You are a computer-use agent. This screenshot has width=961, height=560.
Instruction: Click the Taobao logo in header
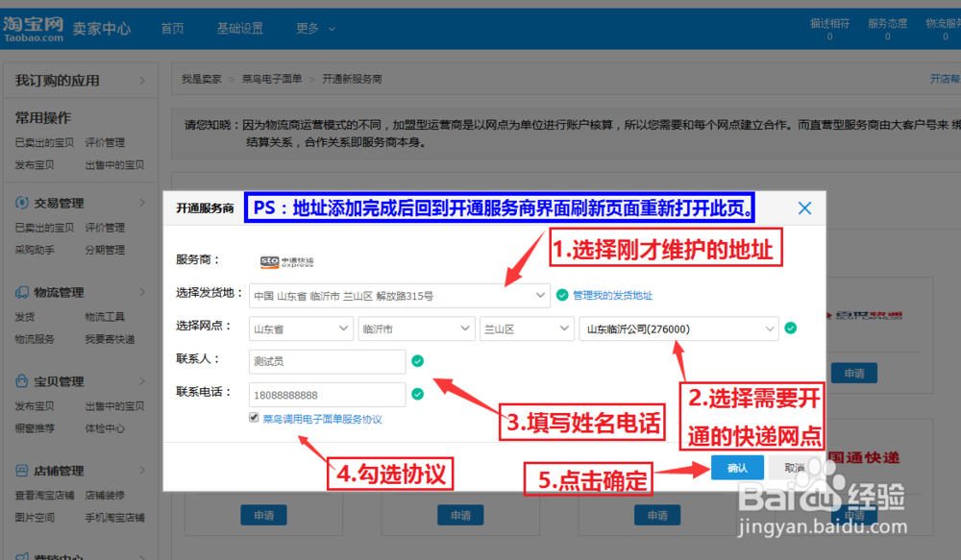click(33, 29)
